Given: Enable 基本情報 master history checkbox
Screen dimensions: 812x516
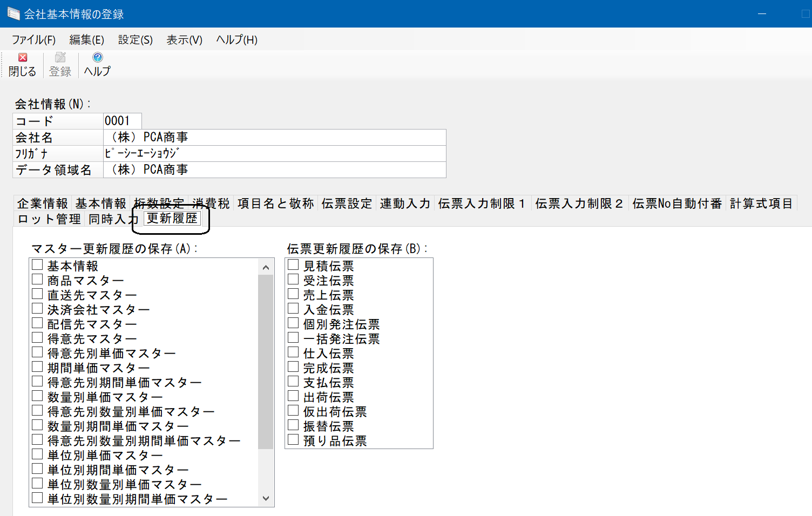Looking at the screenshot, I should 37,265.
